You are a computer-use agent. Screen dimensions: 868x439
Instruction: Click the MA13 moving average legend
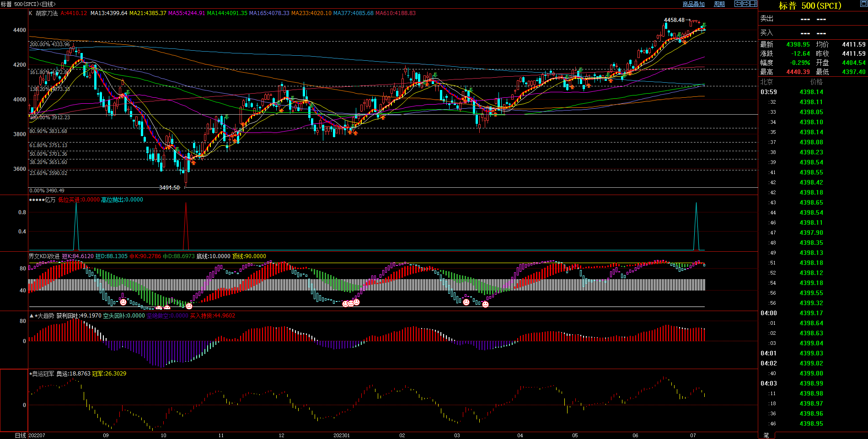tap(109, 13)
